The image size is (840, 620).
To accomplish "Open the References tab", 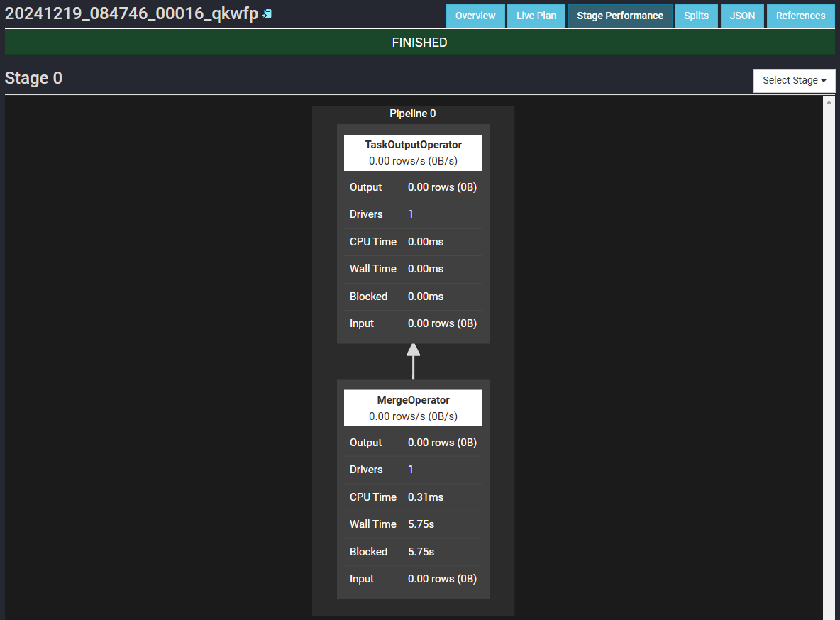I will pos(800,16).
